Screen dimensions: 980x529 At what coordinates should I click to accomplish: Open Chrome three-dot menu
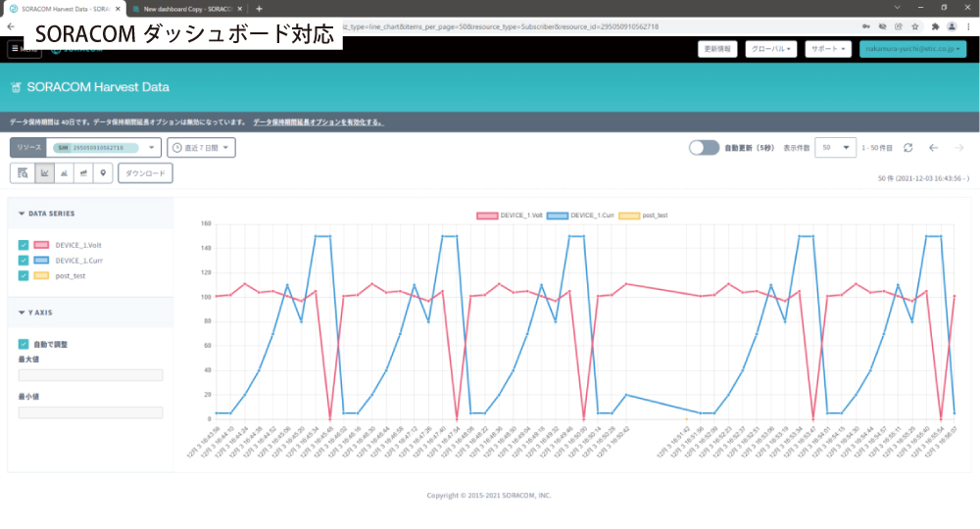pos(969,26)
